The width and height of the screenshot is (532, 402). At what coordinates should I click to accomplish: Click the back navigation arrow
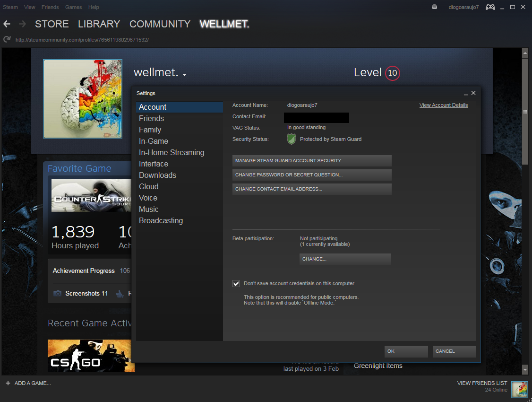pyautogui.click(x=7, y=24)
